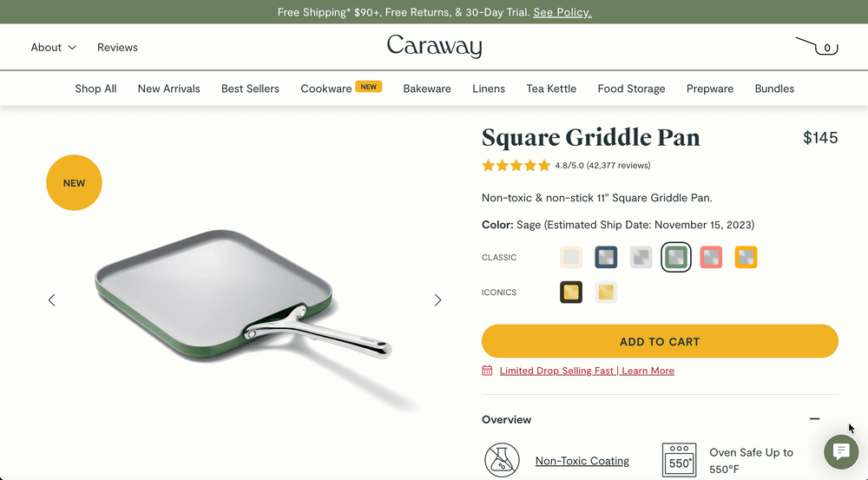Choose the cream color swatch
Image resolution: width=868 pixels, height=480 pixels.
pyautogui.click(x=571, y=258)
